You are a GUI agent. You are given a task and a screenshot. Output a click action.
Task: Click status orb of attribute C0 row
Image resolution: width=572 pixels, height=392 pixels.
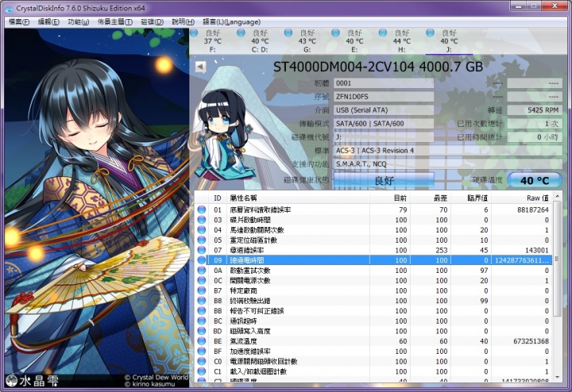pos(201,361)
